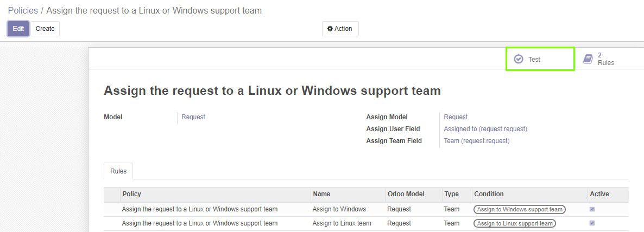This screenshot has width=644, height=232.
Task: Open the Request model link
Action: (193, 117)
